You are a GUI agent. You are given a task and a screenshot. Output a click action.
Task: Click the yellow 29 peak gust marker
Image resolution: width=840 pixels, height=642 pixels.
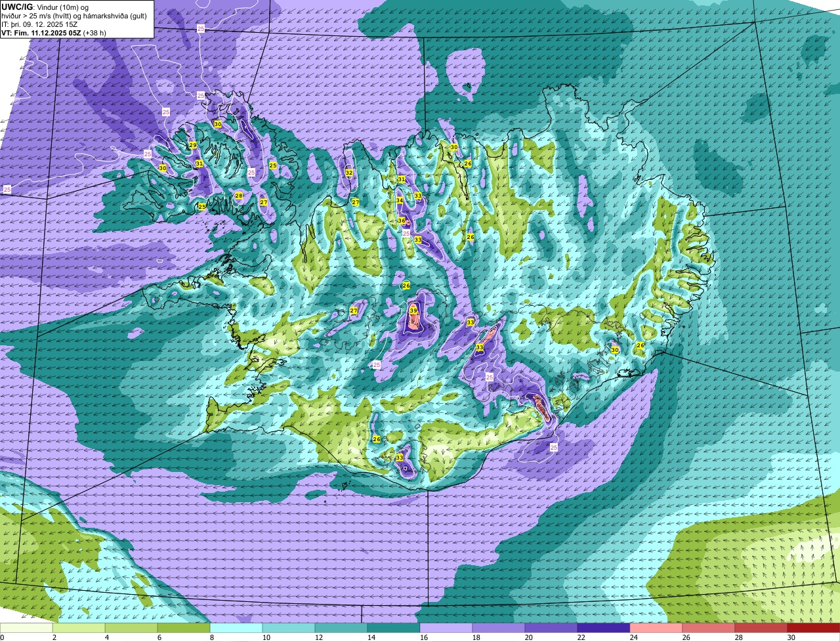(193, 145)
